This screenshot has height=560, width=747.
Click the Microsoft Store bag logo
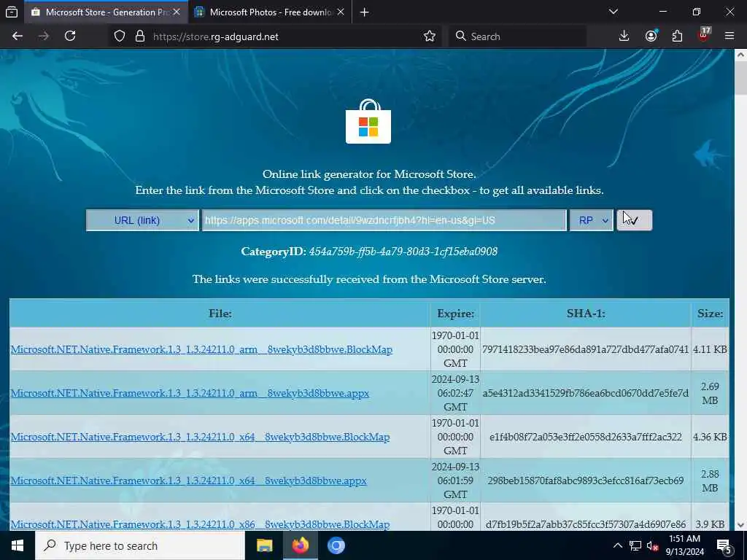tap(368, 121)
